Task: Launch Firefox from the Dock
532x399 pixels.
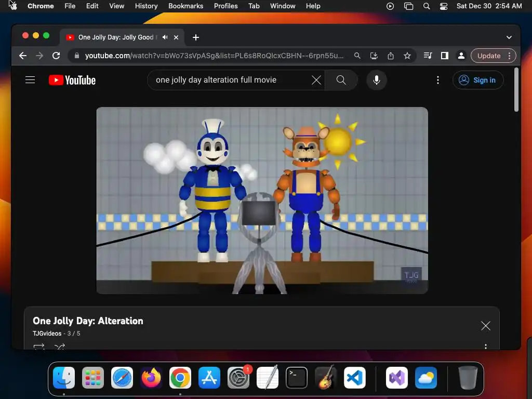Action: 151,378
